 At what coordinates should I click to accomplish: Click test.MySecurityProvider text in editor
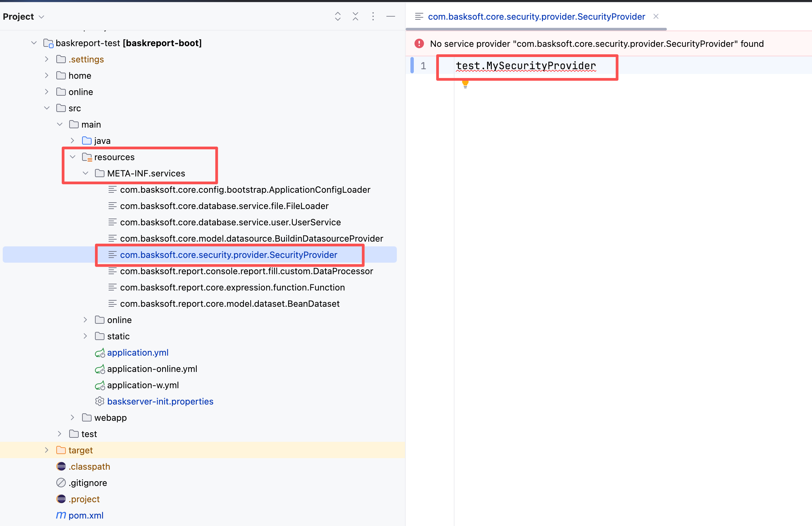tap(526, 65)
